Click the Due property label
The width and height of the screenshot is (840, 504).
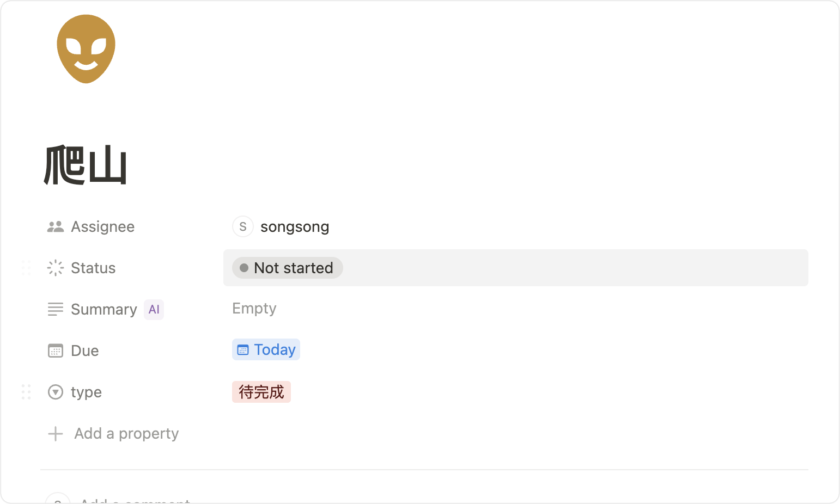pyautogui.click(x=85, y=351)
